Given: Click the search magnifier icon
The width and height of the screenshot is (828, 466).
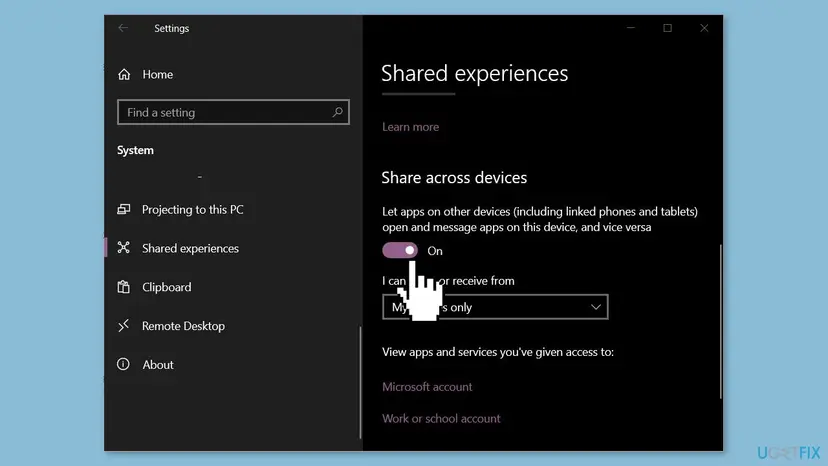Looking at the screenshot, I should coord(337,112).
